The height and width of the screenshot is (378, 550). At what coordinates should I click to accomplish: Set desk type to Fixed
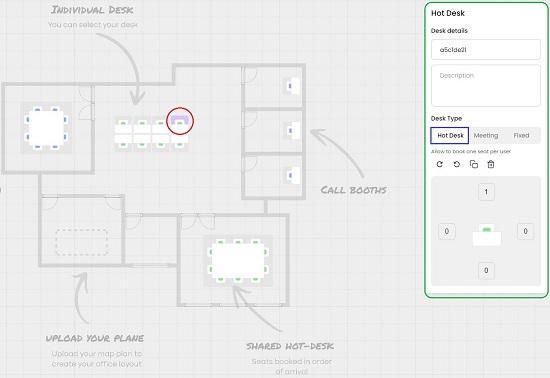[x=521, y=135]
